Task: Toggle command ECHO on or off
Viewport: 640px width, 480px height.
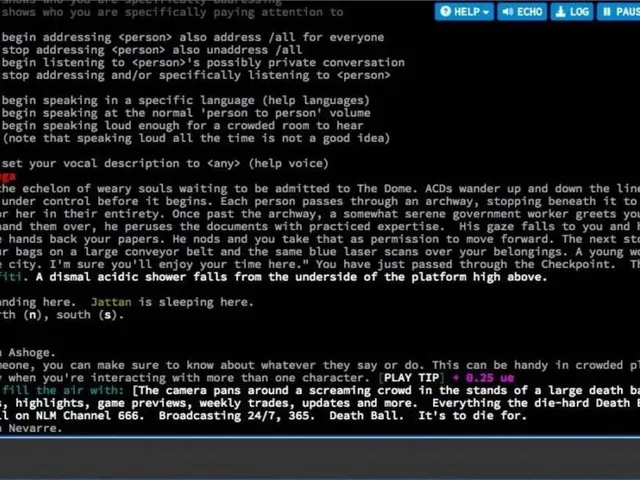Action: pyautogui.click(x=522, y=11)
